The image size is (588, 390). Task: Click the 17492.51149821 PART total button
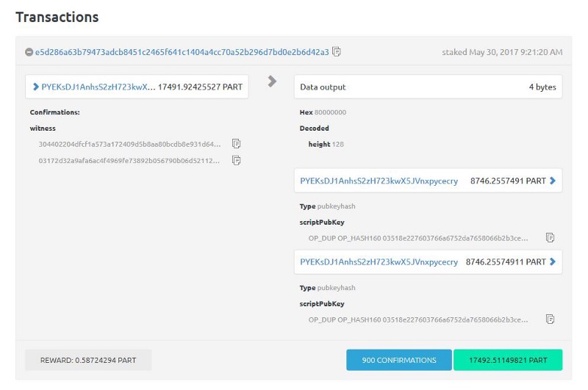pyautogui.click(x=508, y=360)
